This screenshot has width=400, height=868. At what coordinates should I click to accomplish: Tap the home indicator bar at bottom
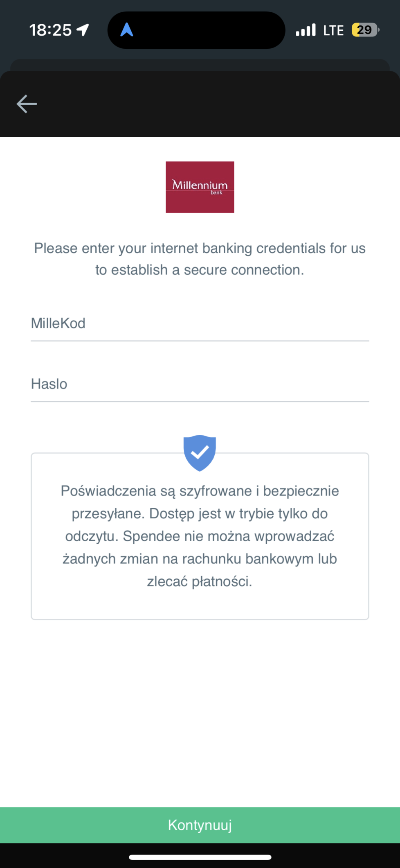pyautogui.click(x=200, y=857)
